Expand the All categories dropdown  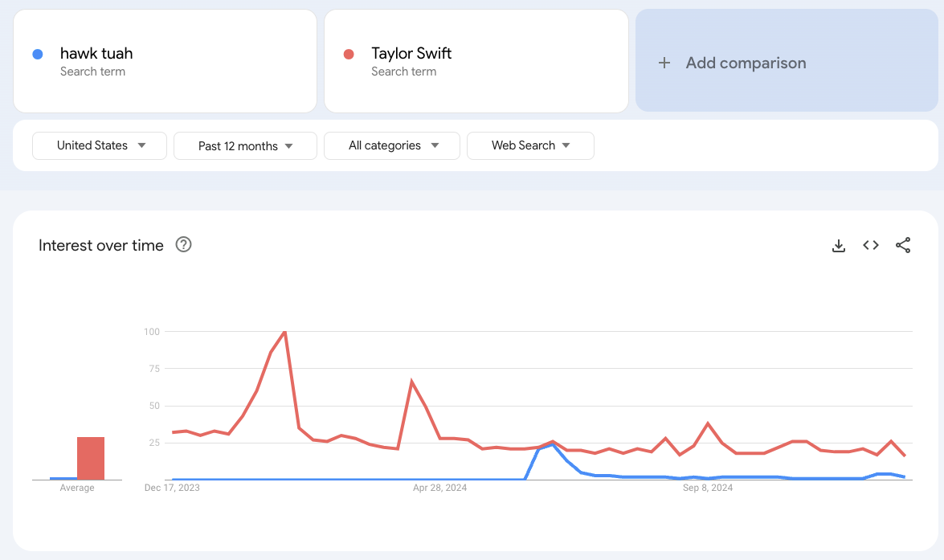point(392,145)
